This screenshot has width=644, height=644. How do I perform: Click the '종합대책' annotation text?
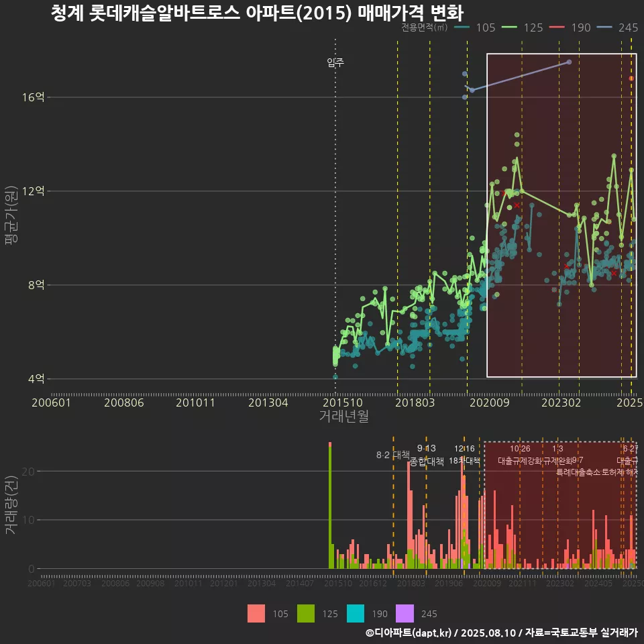(x=427, y=462)
